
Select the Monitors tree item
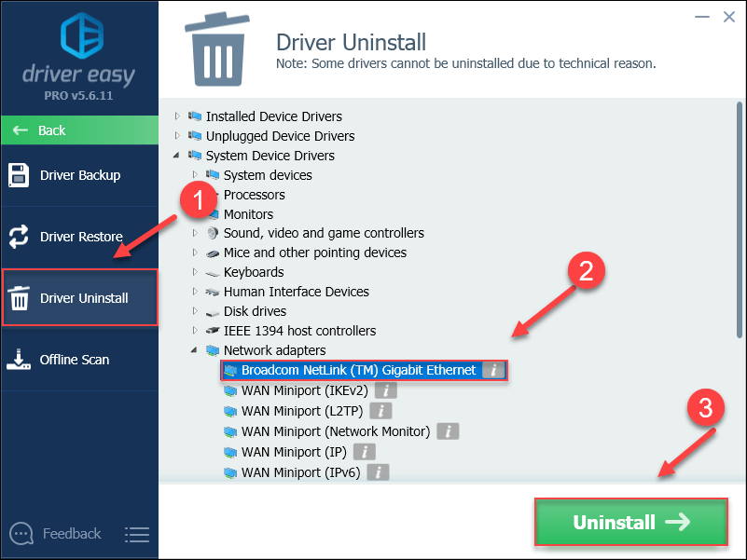pyautogui.click(x=248, y=214)
